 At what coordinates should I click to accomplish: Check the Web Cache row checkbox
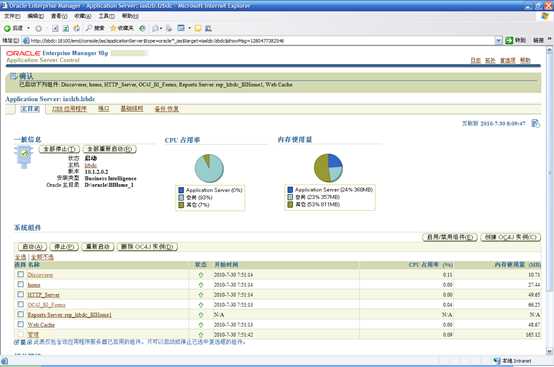[x=20, y=324]
